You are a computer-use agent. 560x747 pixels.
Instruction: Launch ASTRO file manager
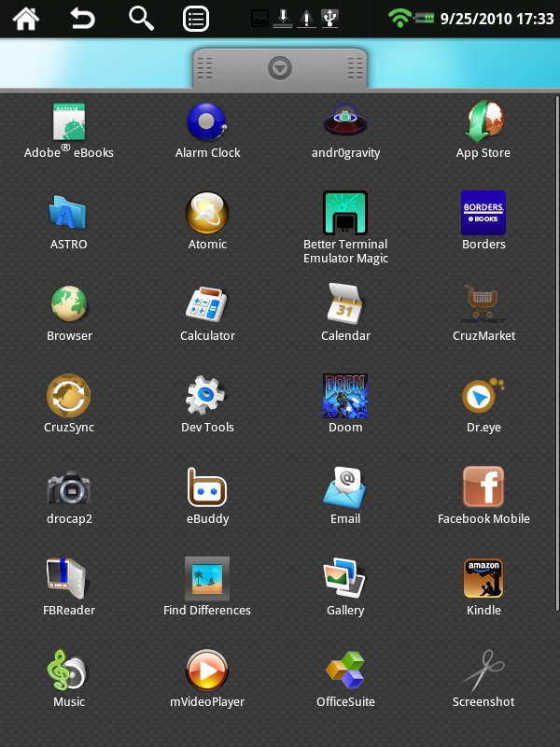(x=68, y=212)
